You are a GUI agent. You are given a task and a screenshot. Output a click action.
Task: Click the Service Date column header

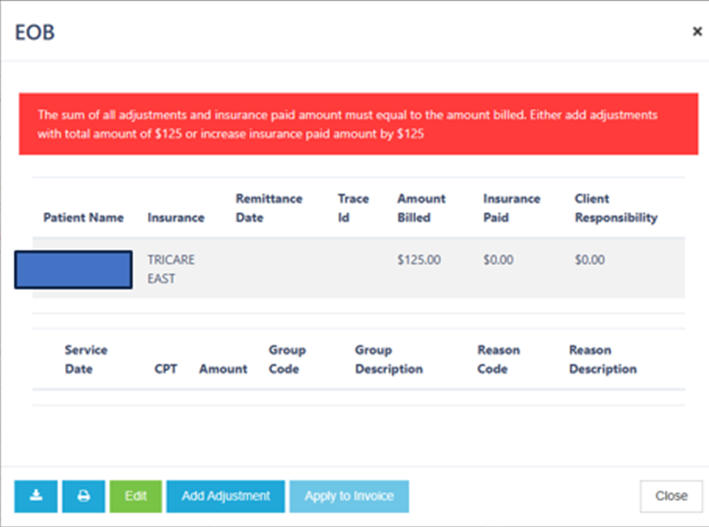pyautogui.click(x=86, y=359)
